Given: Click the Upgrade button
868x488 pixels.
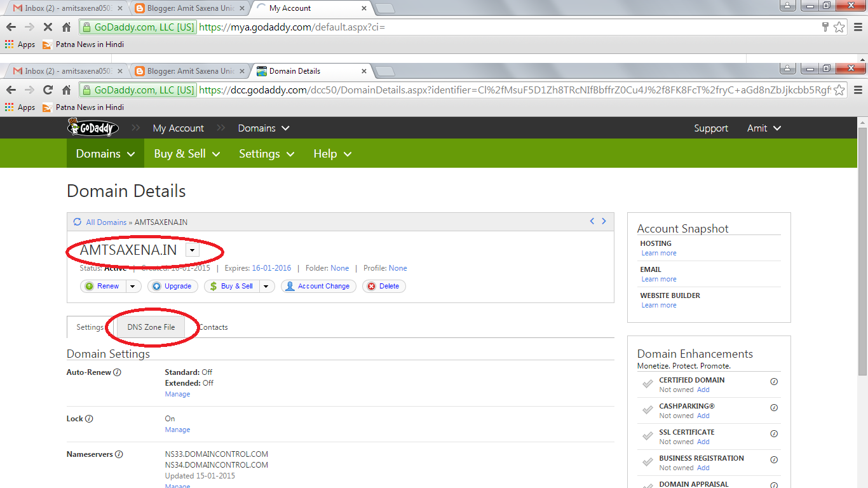Looking at the screenshot, I should [173, 287].
